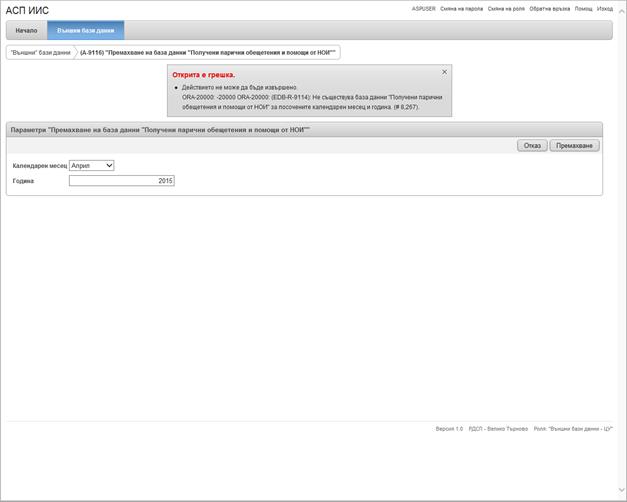This screenshot has width=627, height=502.
Task: Open the Помощ link
Action: coord(583,9)
